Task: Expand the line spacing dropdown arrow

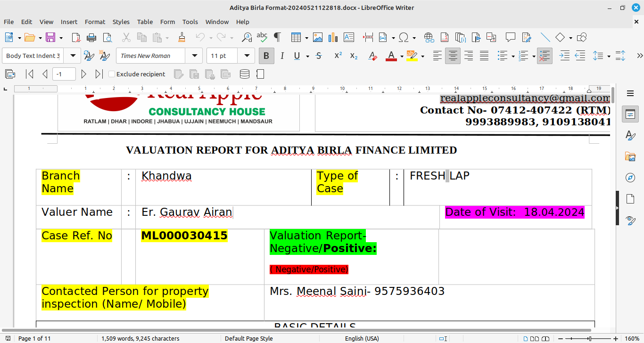Action: [x=609, y=56]
